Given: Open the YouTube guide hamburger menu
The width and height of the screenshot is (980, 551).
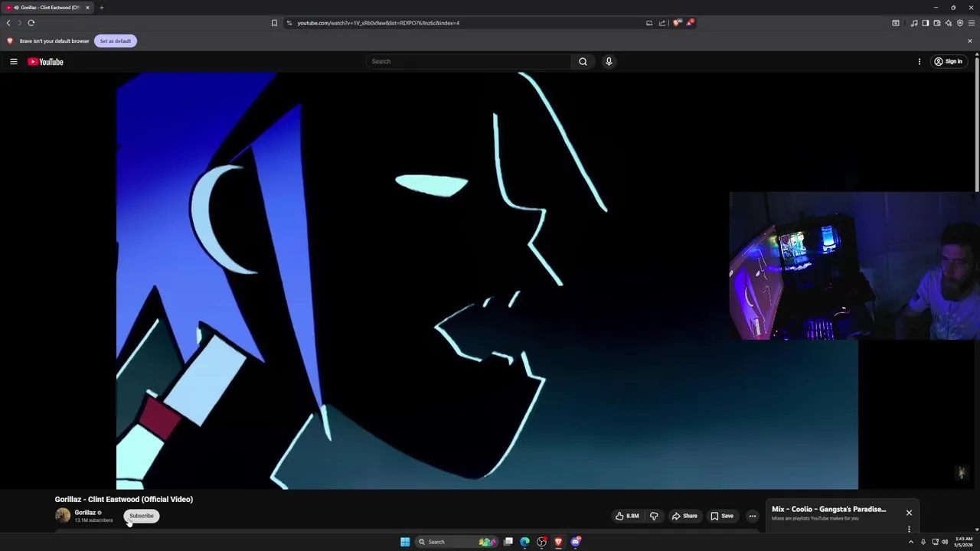Looking at the screenshot, I should pos(14,61).
